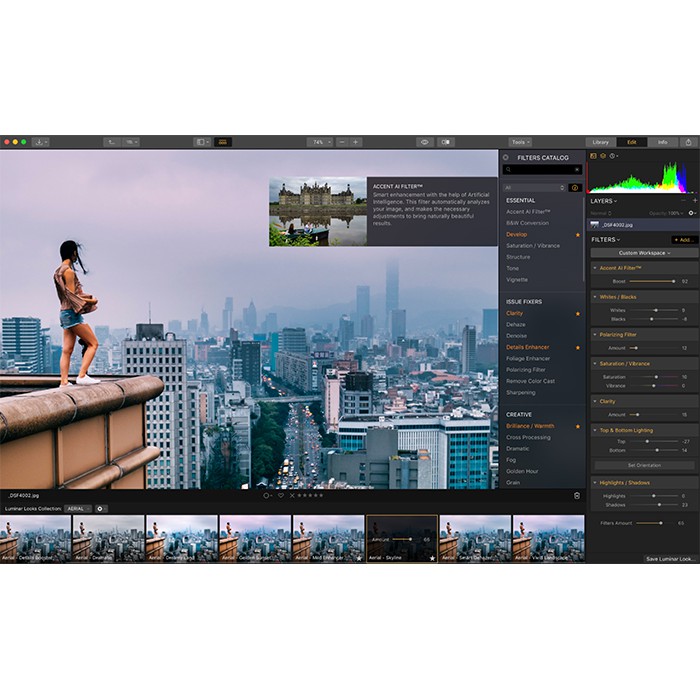700x700 pixels.
Task: Click the Boost slider in Accent AI Filter
Action: click(x=653, y=281)
